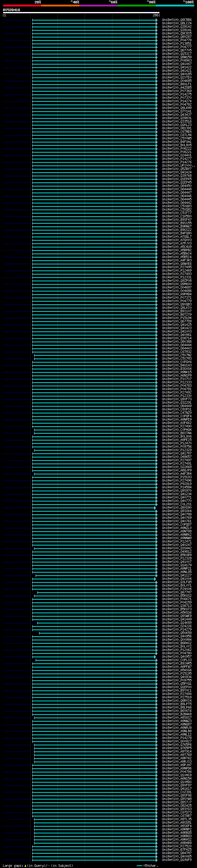197x868 pixels.
Task: Select hit label UniRef100_B7FHZ5
Action: tap(176, 850)
